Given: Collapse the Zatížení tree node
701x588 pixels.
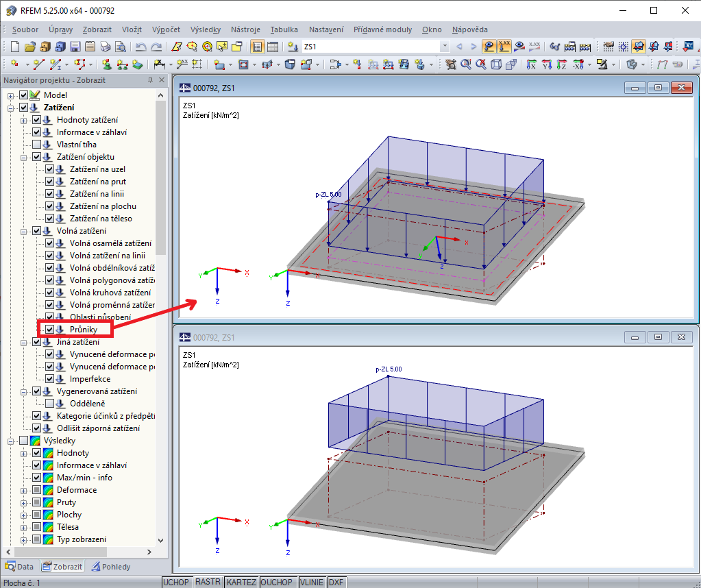Looking at the screenshot, I should click(10, 108).
